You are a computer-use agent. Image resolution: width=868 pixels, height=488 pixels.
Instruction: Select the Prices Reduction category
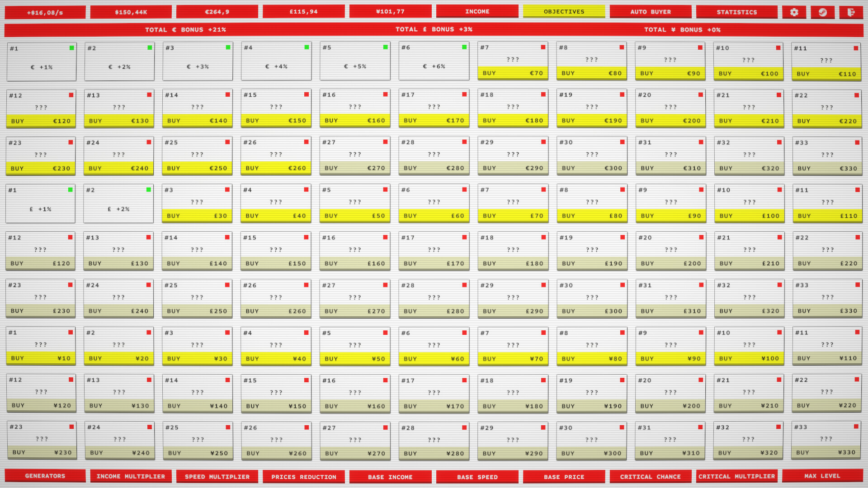pos(303,477)
